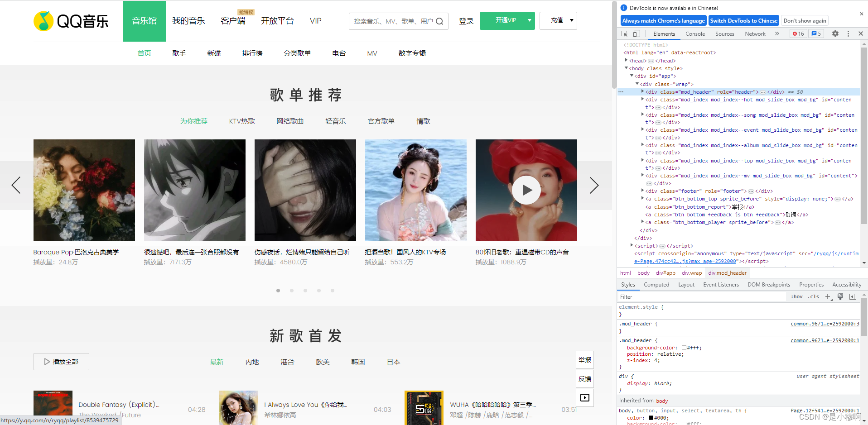Click the #fff background-color swatch

(x=684, y=348)
